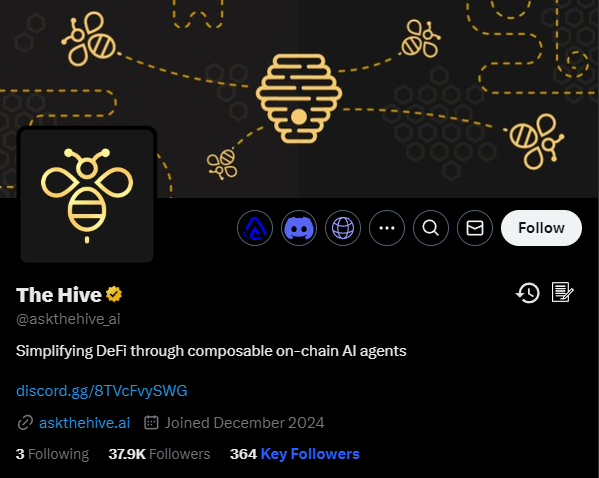This screenshot has height=478, width=599.
Task: Open the globe website icon
Action: [x=343, y=228]
